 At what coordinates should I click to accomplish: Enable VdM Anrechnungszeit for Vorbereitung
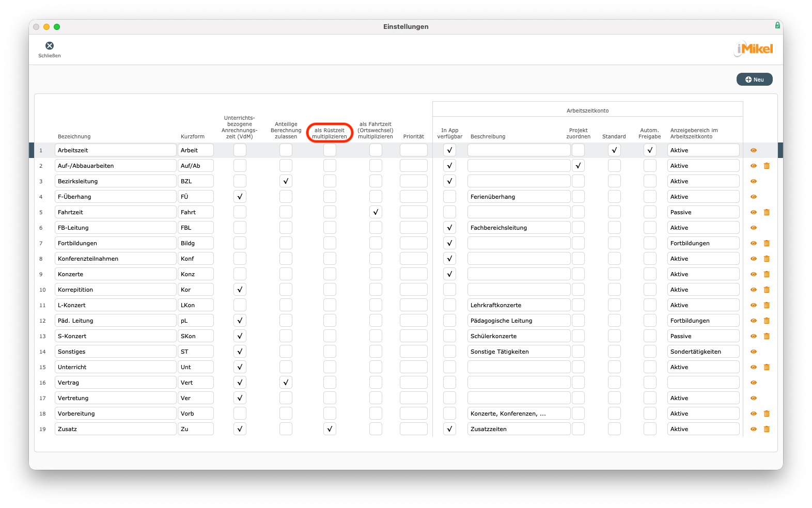pyautogui.click(x=240, y=414)
